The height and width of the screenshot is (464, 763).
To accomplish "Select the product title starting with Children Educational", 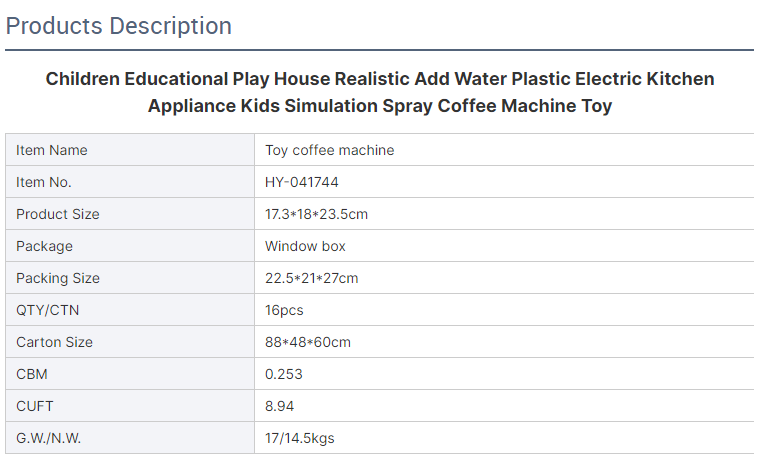I will 380,92.
